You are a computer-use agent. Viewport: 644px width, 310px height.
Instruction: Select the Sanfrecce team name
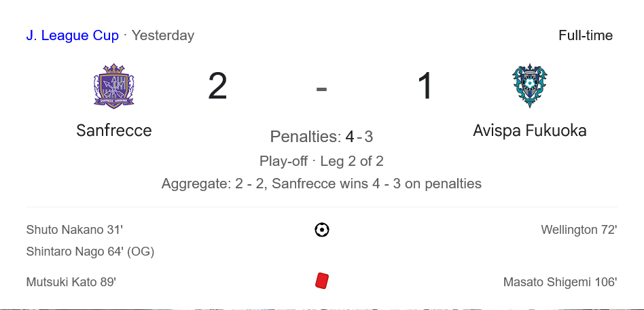pyautogui.click(x=114, y=131)
